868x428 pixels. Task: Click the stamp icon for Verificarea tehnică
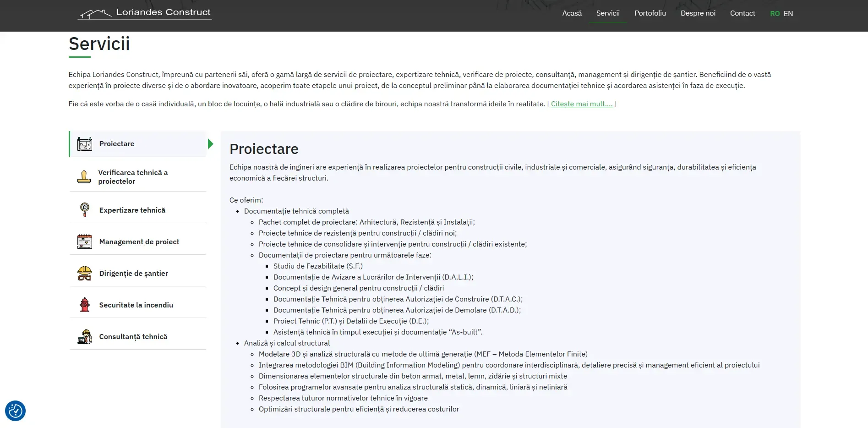click(84, 177)
